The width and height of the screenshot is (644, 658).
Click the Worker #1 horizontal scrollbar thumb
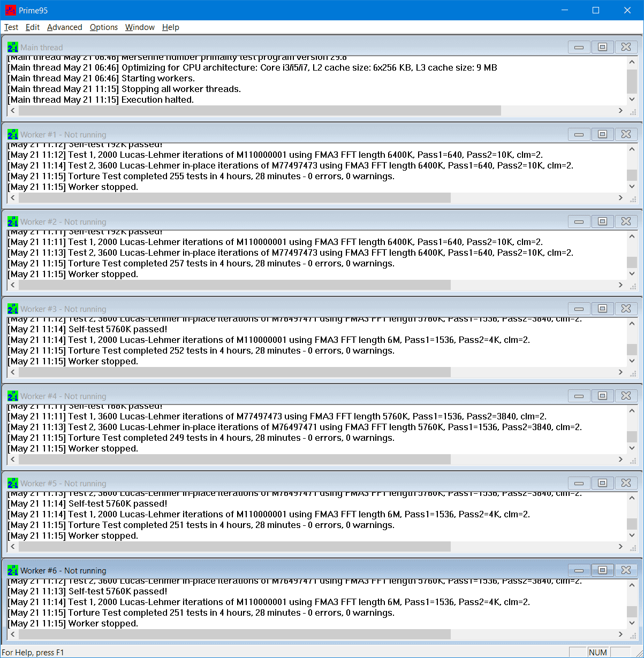[x=234, y=198]
